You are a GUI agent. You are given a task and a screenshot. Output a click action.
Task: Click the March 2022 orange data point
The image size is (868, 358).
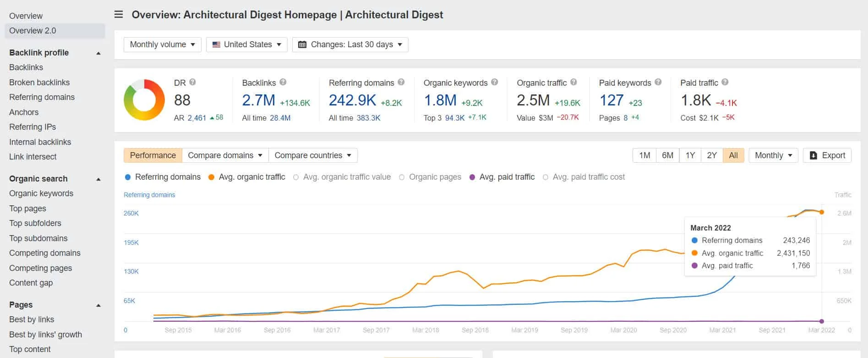tap(822, 212)
